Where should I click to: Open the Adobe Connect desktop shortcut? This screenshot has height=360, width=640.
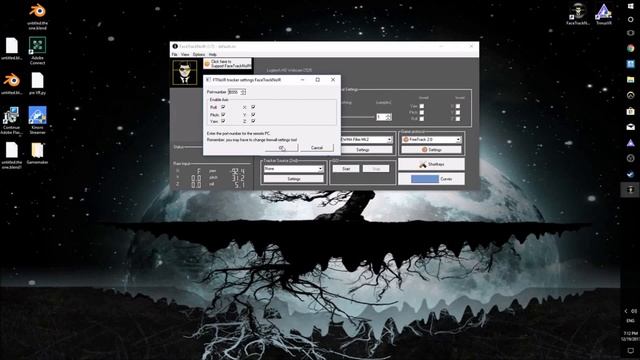pos(37,51)
